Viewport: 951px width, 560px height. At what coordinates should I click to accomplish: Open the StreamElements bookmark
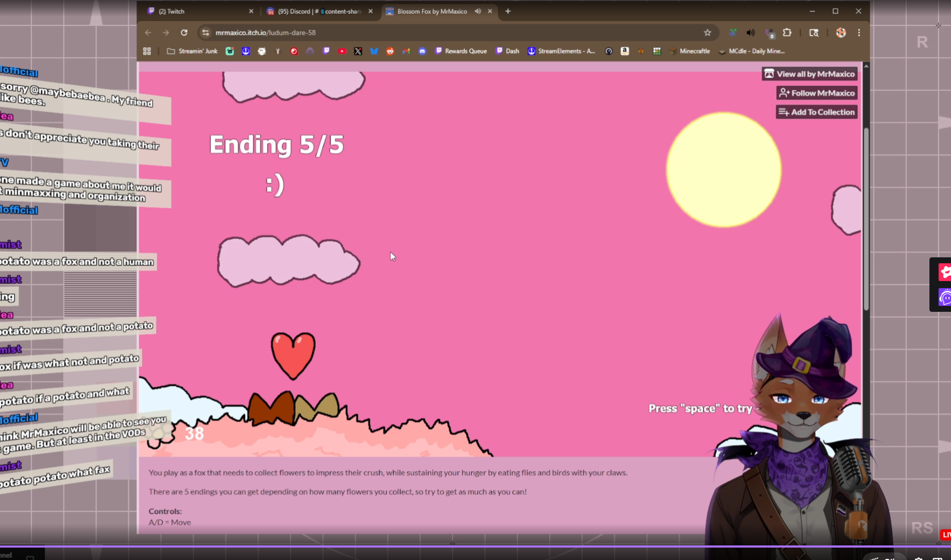[x=562, y=51]
